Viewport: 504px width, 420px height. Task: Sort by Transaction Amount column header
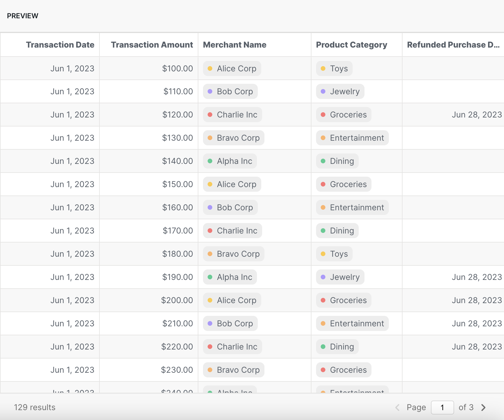[152, 45]
